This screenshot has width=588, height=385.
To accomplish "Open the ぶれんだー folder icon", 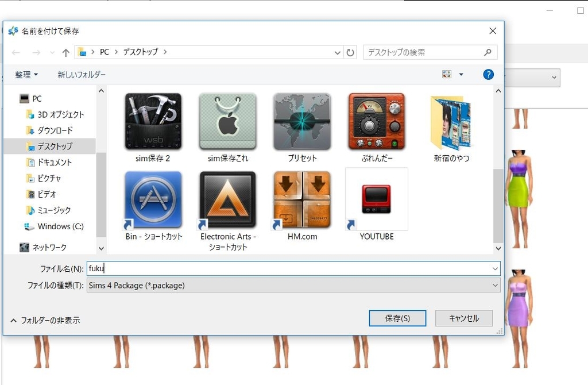I will [x=377, y=121].
